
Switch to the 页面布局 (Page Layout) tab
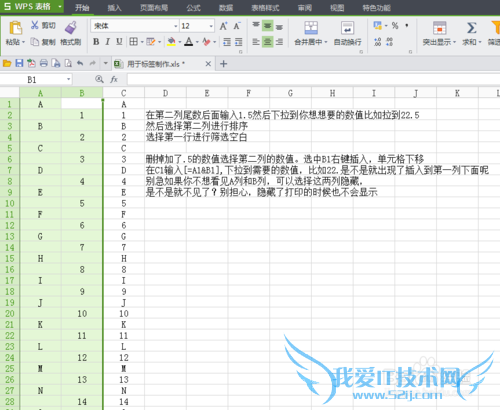tap(154, 8)
